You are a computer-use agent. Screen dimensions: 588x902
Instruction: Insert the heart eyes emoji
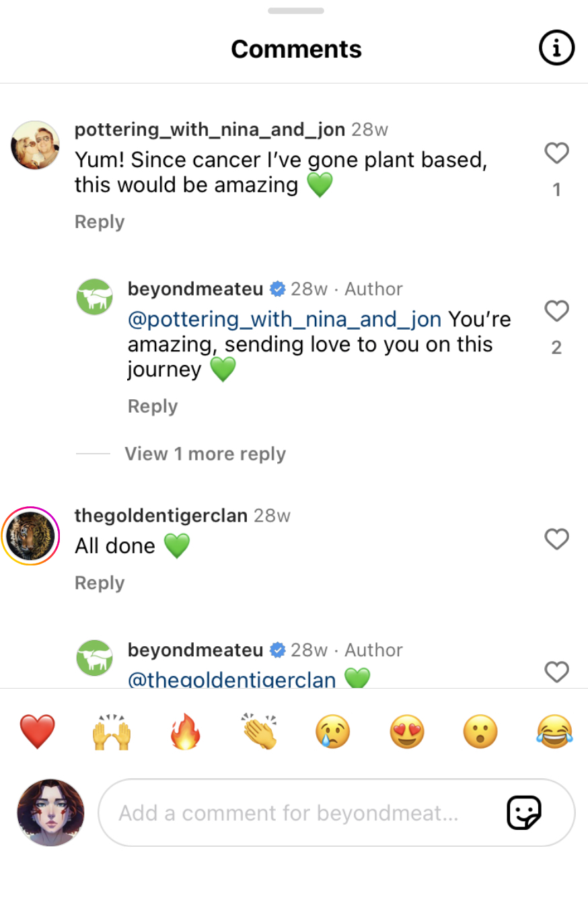pyautogui.click(x=407, y=732)
